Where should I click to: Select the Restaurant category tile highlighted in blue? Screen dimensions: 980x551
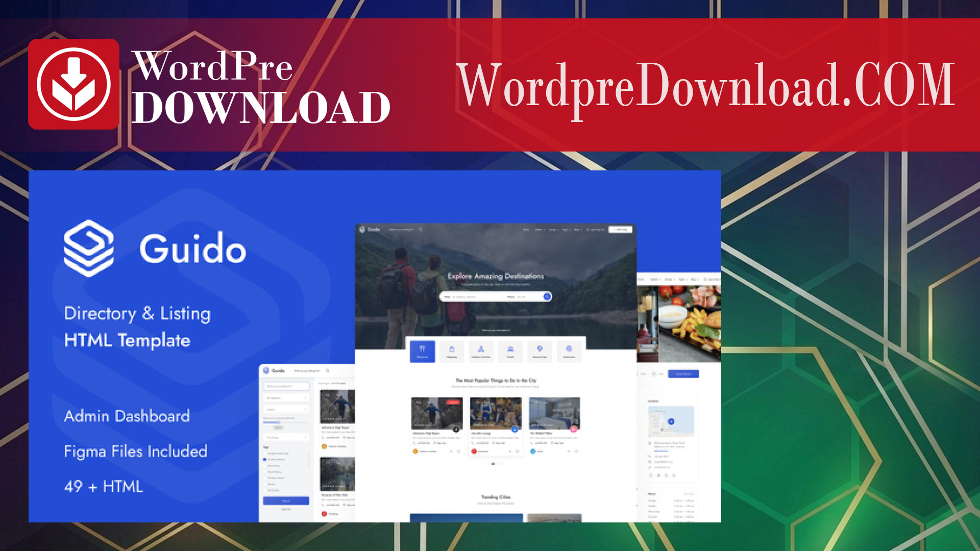point(422,351)
